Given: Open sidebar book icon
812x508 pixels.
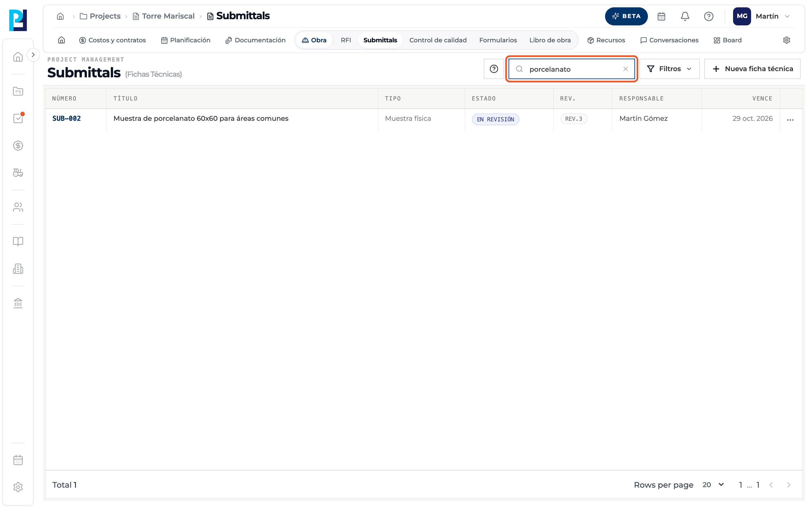Looking at the screenshot, I should coord(18,242).
